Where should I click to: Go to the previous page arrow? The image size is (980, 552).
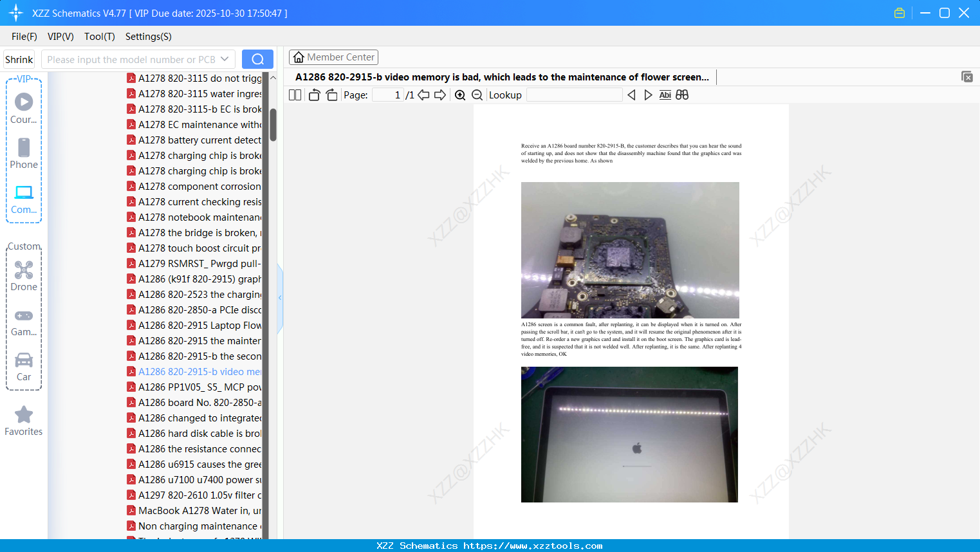423,95
